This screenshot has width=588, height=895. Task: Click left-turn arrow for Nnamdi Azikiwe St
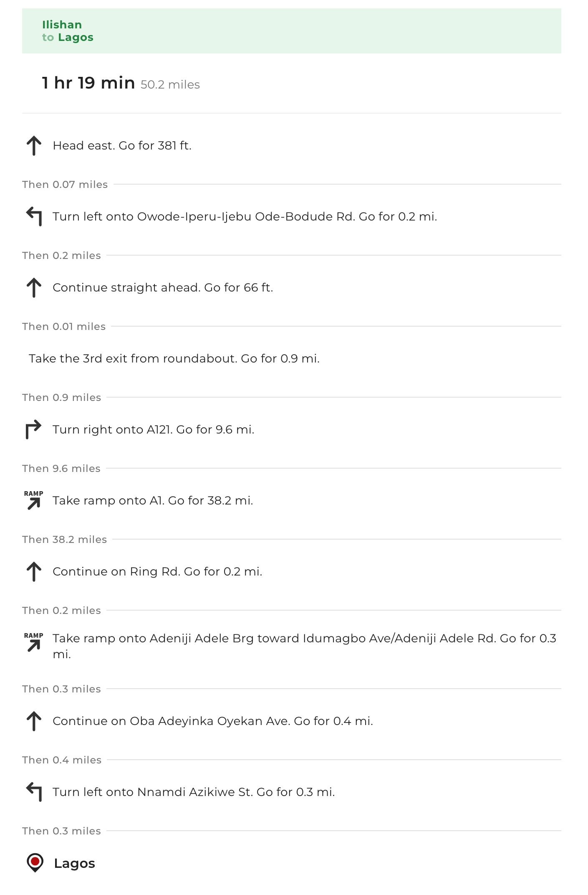[x=34, y=792]
